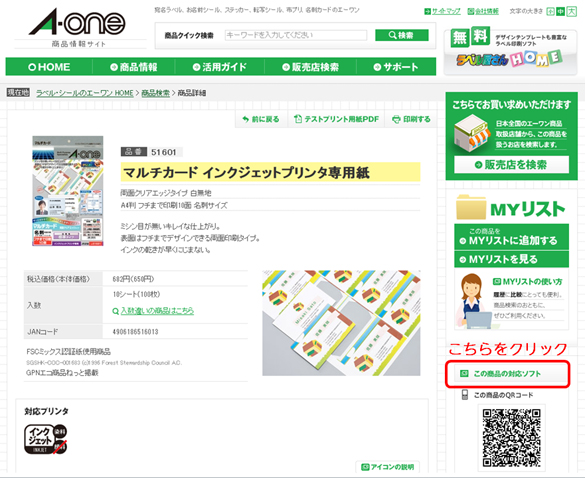The height and width of the screenshot is (478, 585).
Task: Click the GPNエコ商品ねっと掲載 text
Action: pos(62,373)
